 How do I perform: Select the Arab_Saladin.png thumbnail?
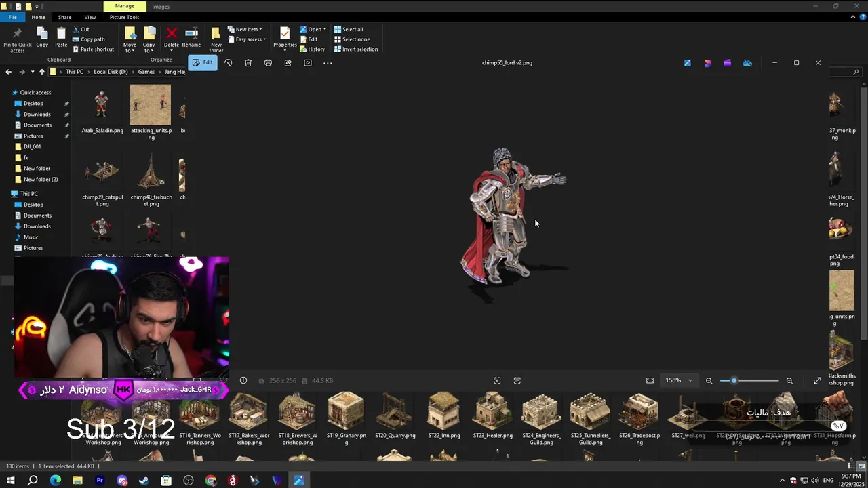click(102, 110)
